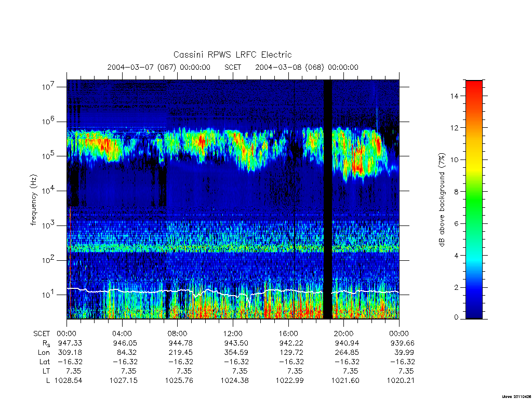
Task: Click the L value 1028.54
Action: pyautogui.click(x=69, y=381)
